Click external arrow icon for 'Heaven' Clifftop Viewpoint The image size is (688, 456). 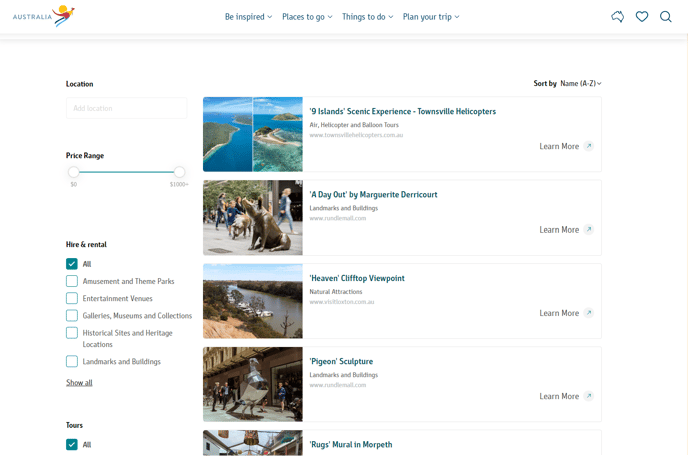[x=589, y=313]
